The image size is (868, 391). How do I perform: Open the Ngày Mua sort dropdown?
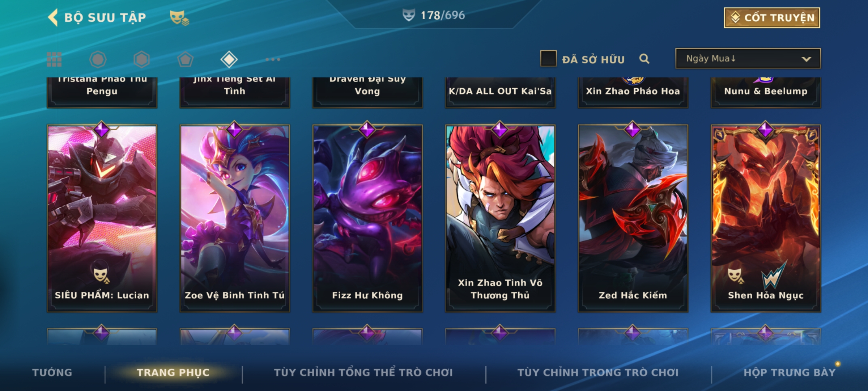[x=748, y=59]
